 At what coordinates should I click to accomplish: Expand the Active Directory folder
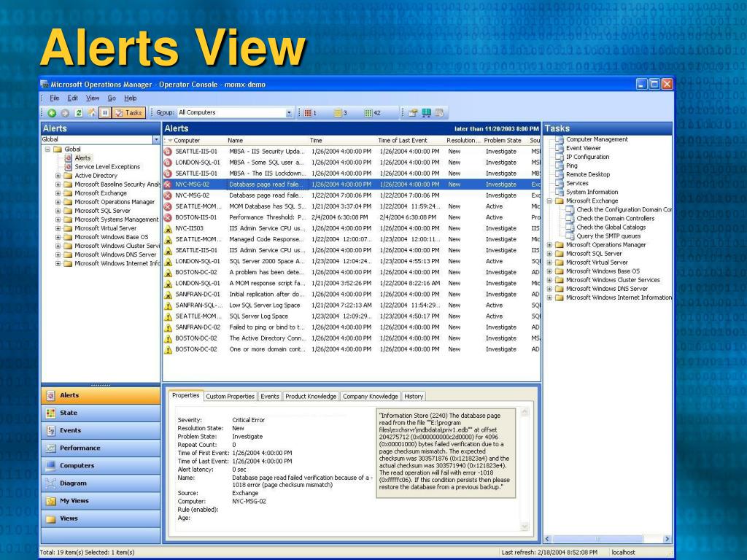point(58,176)
